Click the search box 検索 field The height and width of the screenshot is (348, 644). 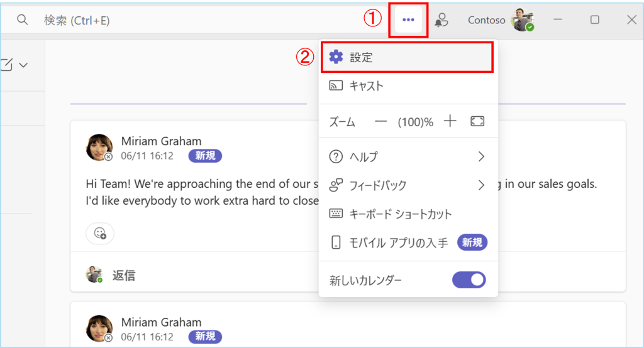point(189,20)
